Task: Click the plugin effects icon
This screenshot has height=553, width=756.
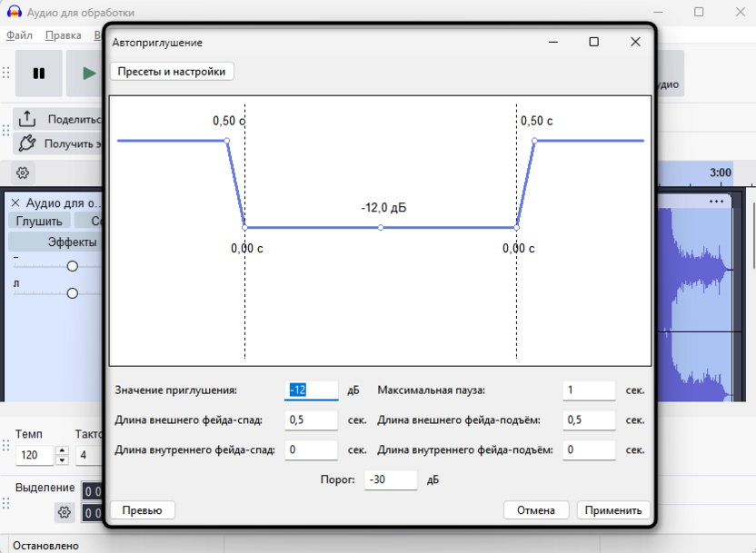Action: pos(27,143)
